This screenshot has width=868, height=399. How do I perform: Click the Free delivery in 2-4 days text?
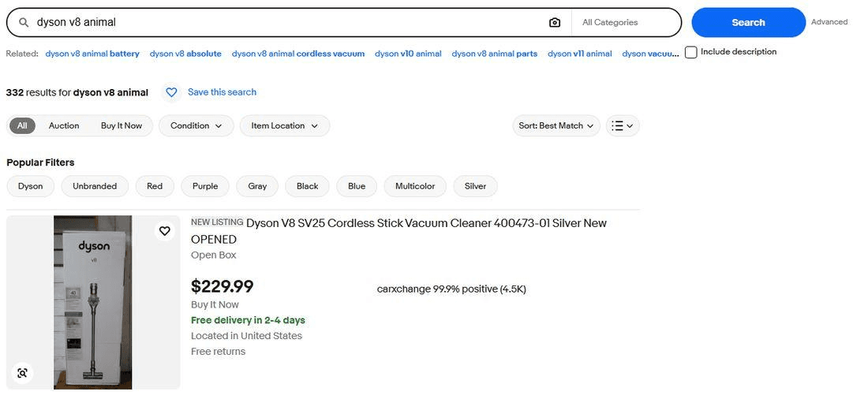coord(248,320)
